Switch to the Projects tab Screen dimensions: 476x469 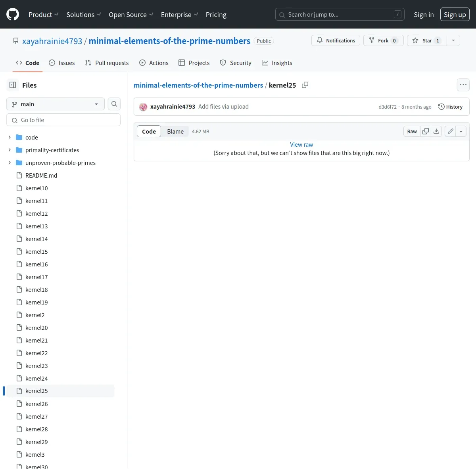click(x=194, y=63)
